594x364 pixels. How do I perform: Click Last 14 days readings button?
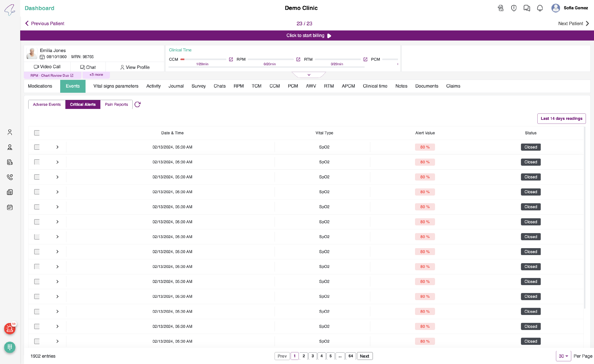[561, 118]
